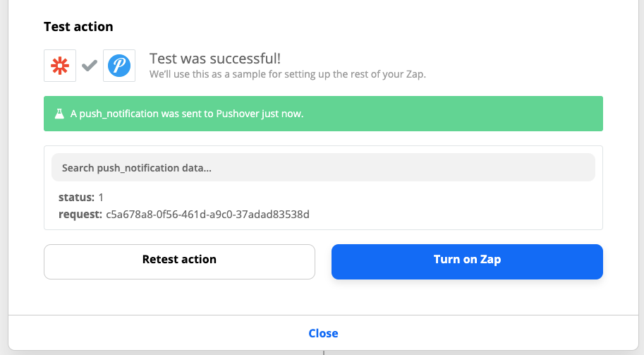Click the word "Zap" in description subtitle
The width and height of the screenshot is (644, 355).
coord(415,73)
